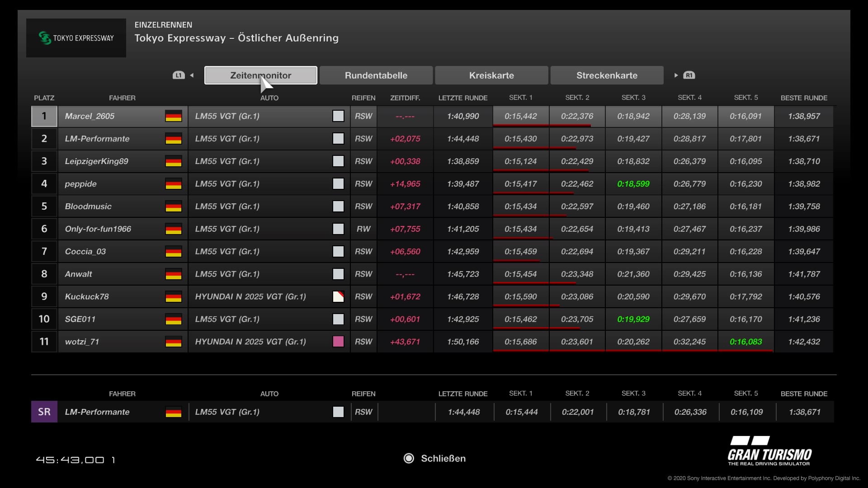Open the Kreiskarte tab
Image resolution: width=868 pixels, height=488 pixels.
point(491,75)
